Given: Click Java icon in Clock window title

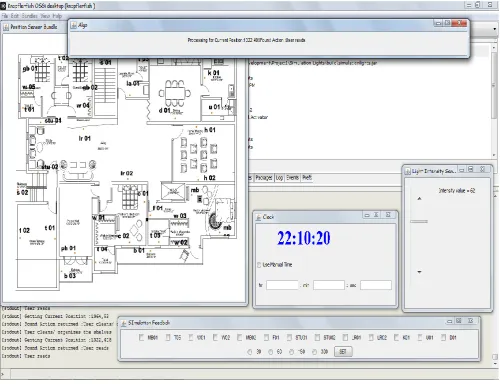Looking at the screenshot, I should [258, 217].
